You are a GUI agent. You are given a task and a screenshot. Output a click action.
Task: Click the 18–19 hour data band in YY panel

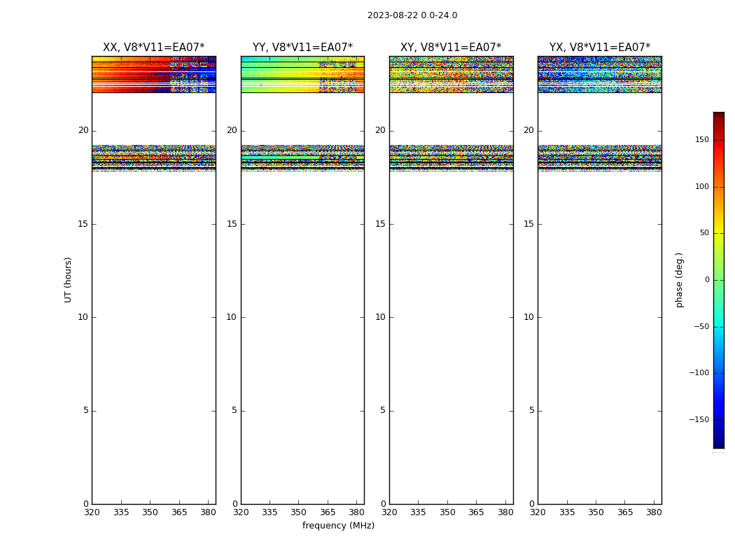302,158
